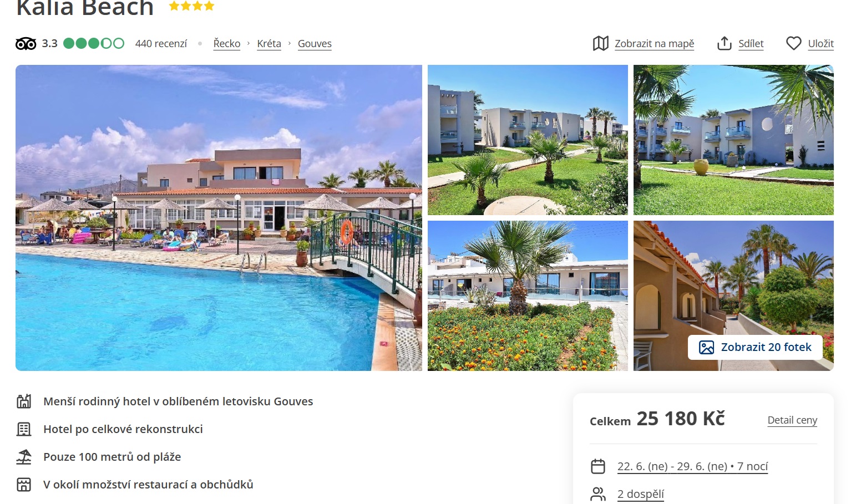
Task: Go to the Gouves breadcrumb link
Action: tap(315, 43)
